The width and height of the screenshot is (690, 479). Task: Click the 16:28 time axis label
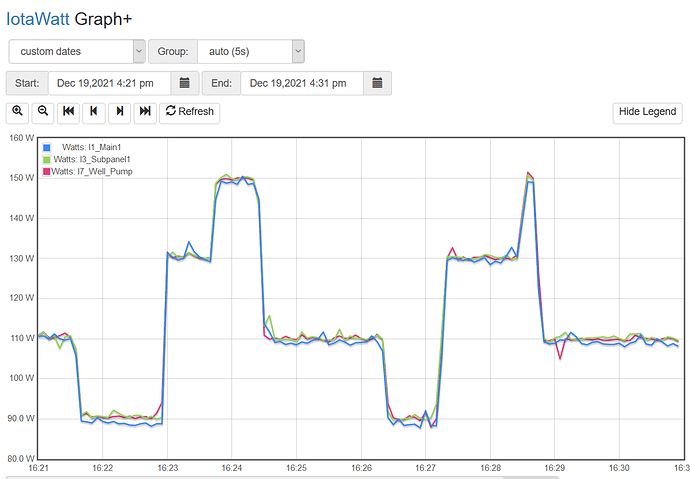(x=490, y=468)
